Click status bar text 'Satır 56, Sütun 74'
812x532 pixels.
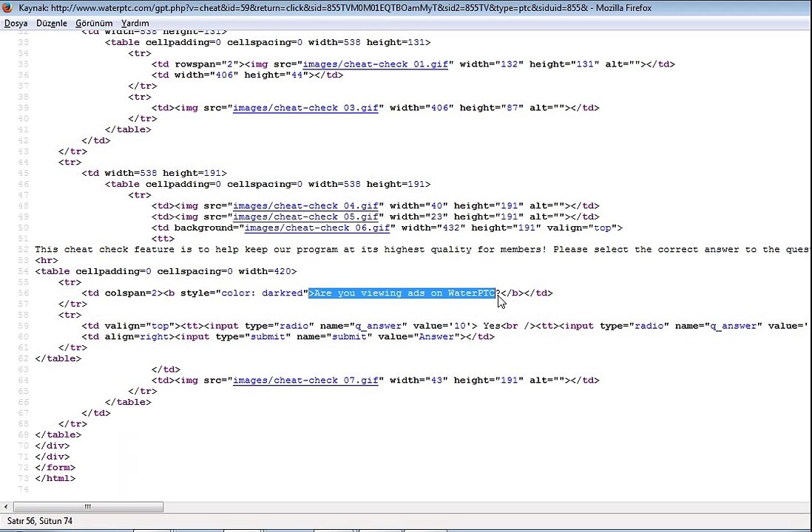click(x=40, y=521)
